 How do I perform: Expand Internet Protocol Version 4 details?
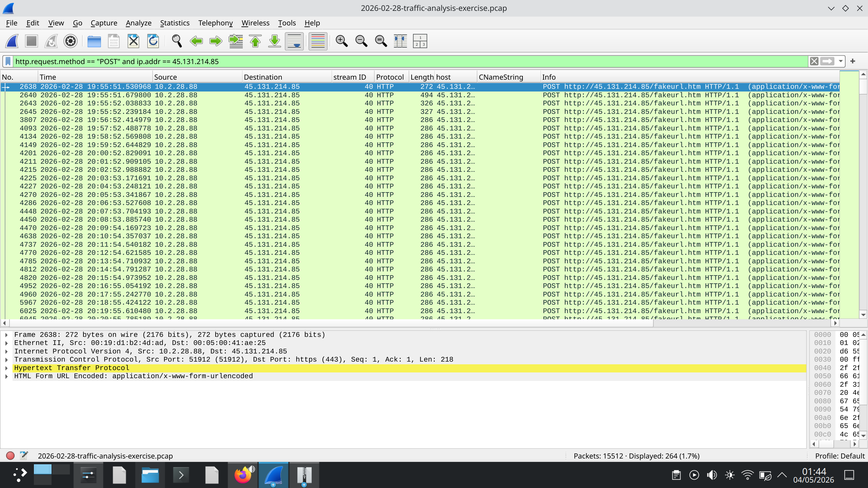tap(6, 351)
